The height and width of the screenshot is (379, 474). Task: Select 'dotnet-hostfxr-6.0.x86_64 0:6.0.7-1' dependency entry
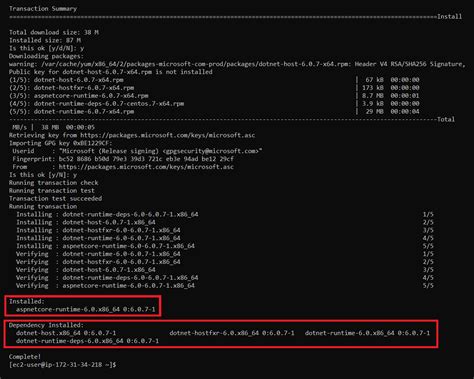pos(232,333)
